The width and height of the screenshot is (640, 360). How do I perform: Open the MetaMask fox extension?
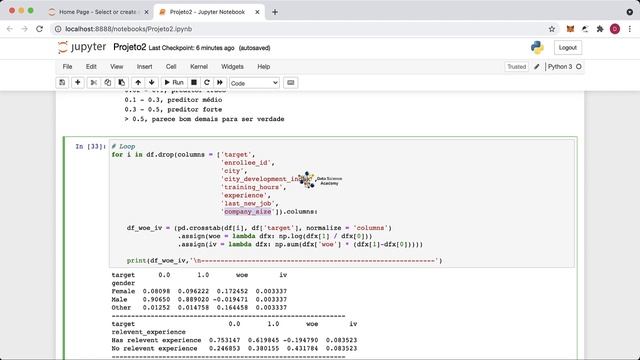tap(570, 29)
